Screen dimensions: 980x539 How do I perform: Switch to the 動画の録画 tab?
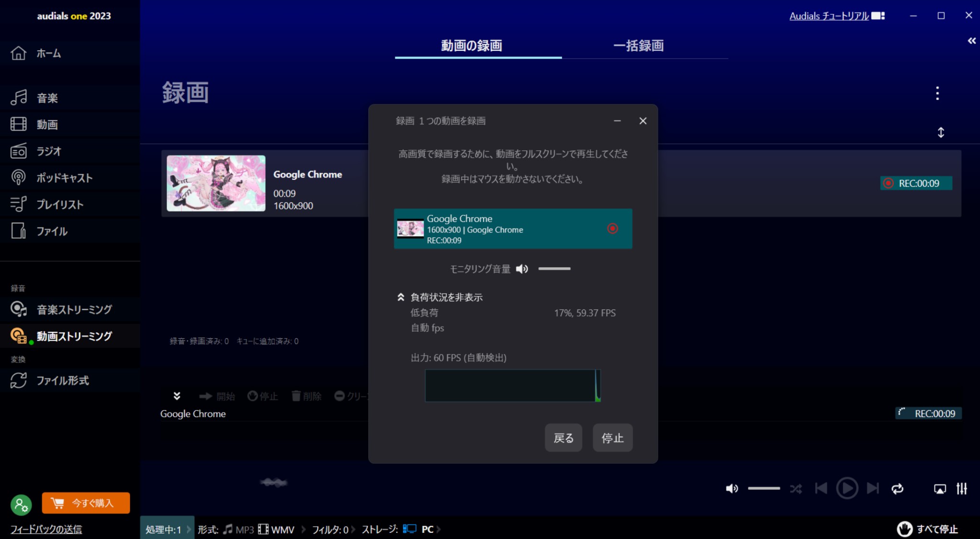coord(478,46)
